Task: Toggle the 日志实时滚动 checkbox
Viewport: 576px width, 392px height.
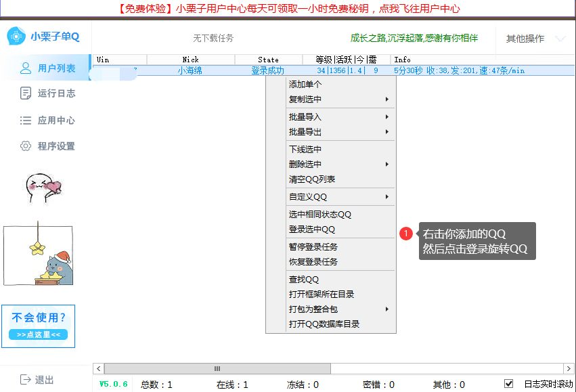Action: [508, 384]
